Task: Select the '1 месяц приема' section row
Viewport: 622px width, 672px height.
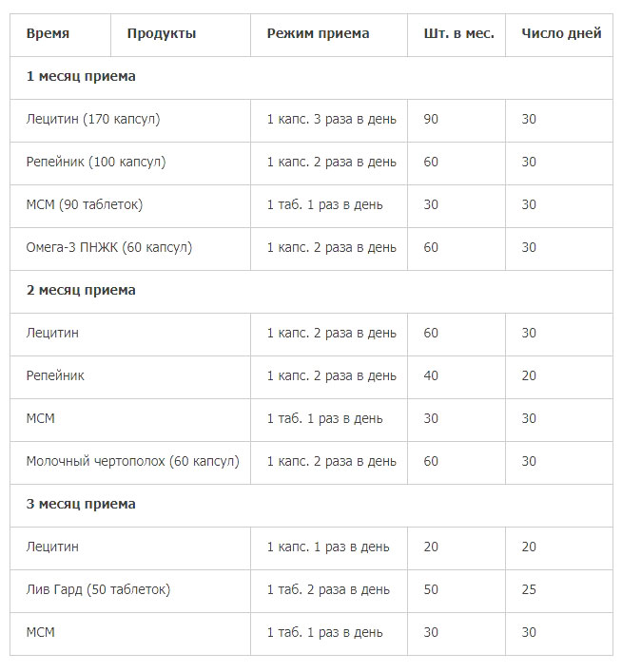Action: point(311,78)
